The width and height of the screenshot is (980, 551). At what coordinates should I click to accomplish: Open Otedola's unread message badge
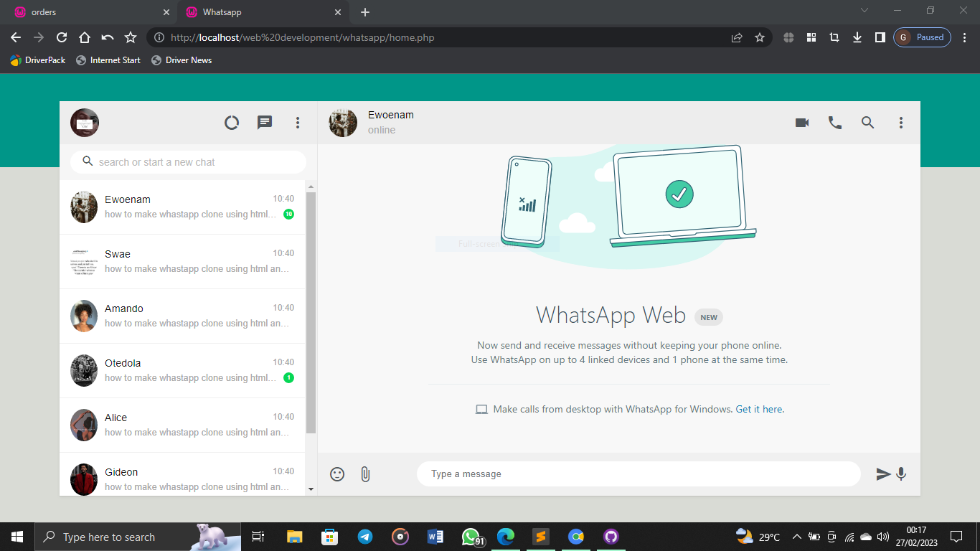coord(288,377)
